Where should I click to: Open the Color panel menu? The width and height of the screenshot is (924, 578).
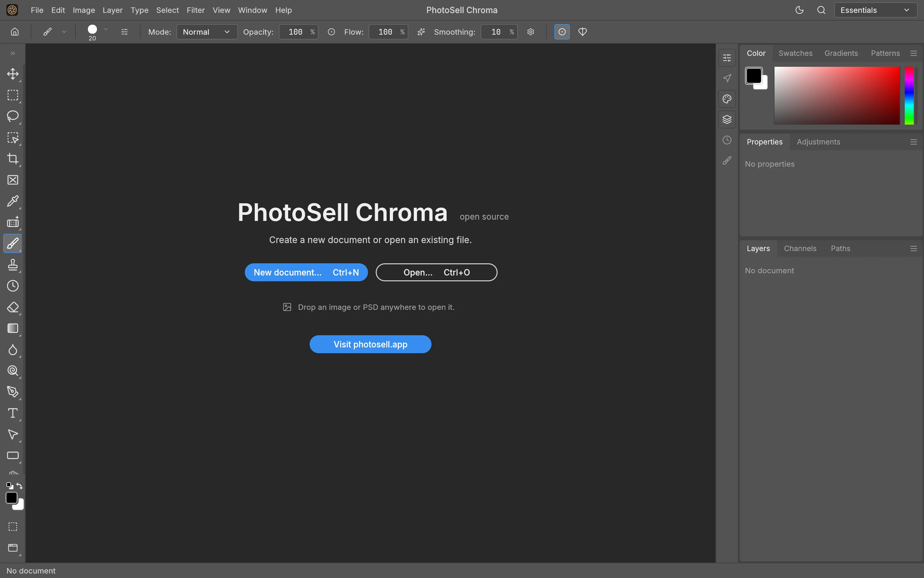914,54
